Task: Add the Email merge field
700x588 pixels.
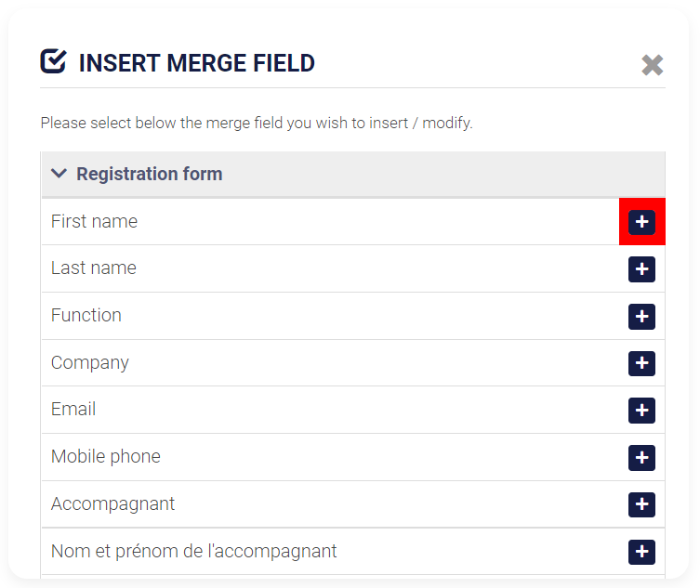Action: point(641,411)
